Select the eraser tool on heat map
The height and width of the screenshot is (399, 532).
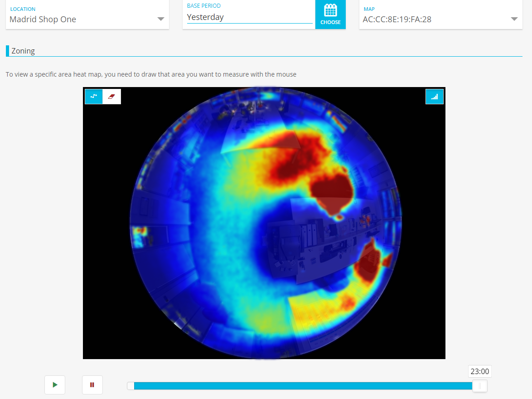click(111, 97)
